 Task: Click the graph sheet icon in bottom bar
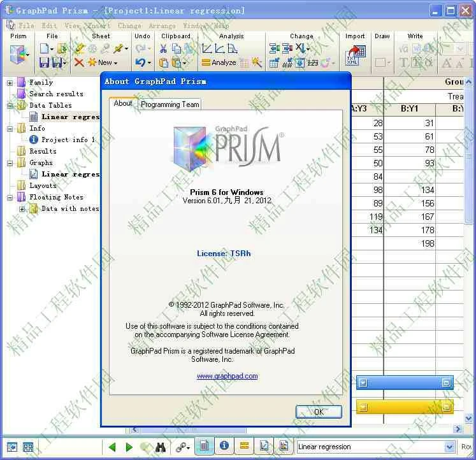(264, 445)
